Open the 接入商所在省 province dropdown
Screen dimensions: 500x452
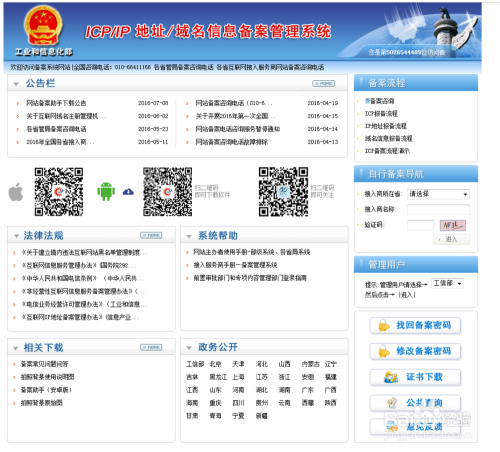point(438,194)
